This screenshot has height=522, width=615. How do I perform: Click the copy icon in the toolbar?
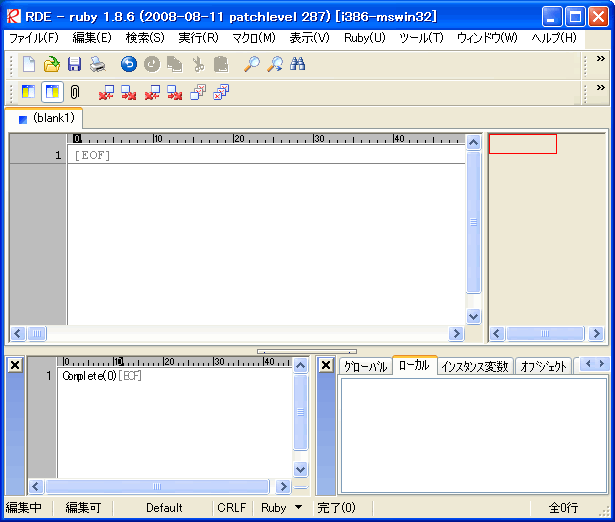click(x=175, y=64)
